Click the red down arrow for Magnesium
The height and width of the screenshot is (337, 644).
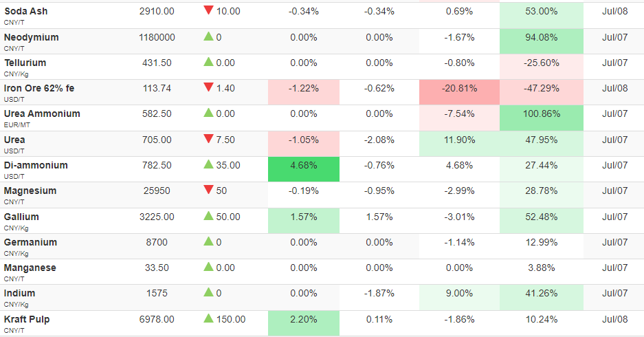[x=208, y=190]
